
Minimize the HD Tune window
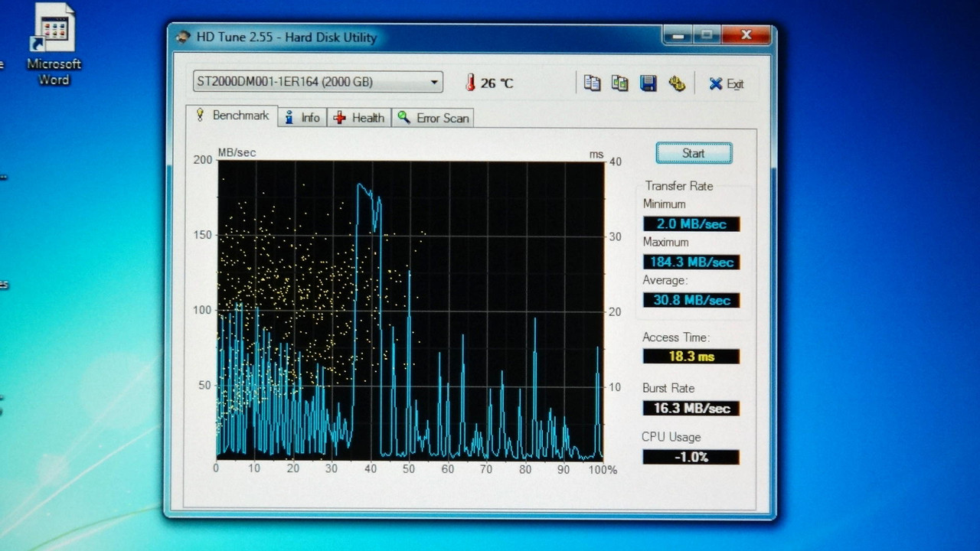(x=678, y=35)
